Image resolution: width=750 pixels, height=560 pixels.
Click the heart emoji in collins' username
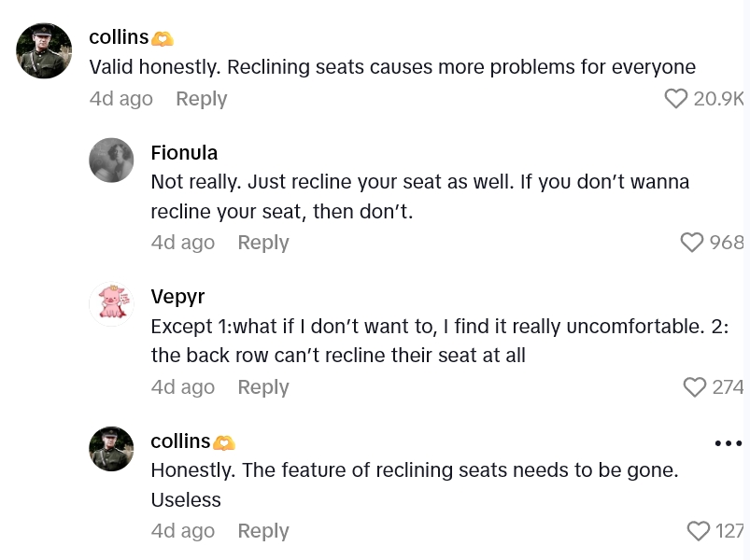click(162, 37)
